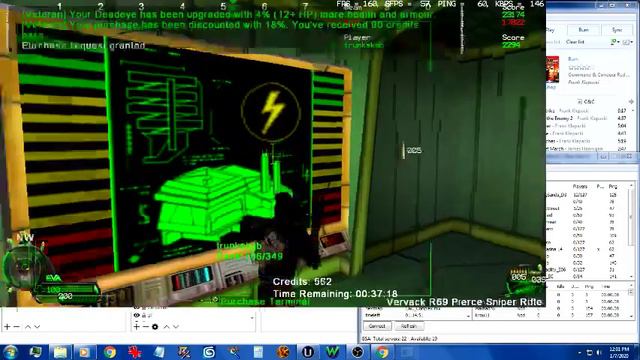Open orange Renegade game taskbar icon

(x=283, y=352)
